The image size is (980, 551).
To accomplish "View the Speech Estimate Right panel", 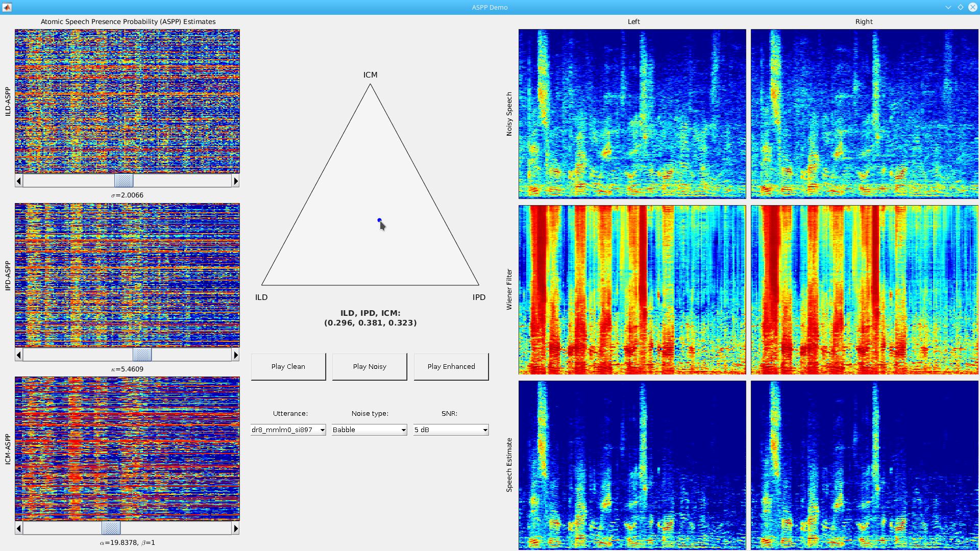I will (864, 464).
